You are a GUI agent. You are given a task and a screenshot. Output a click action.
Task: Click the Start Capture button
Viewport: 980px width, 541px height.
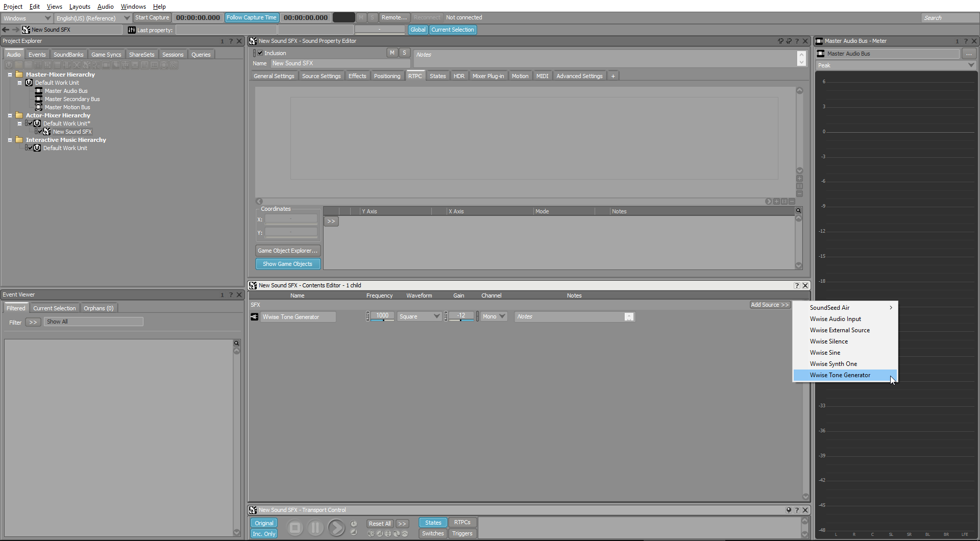pos(152,17)
